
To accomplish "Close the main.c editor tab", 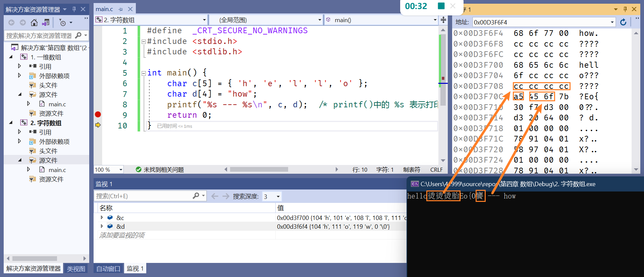I will click(130, 9).
